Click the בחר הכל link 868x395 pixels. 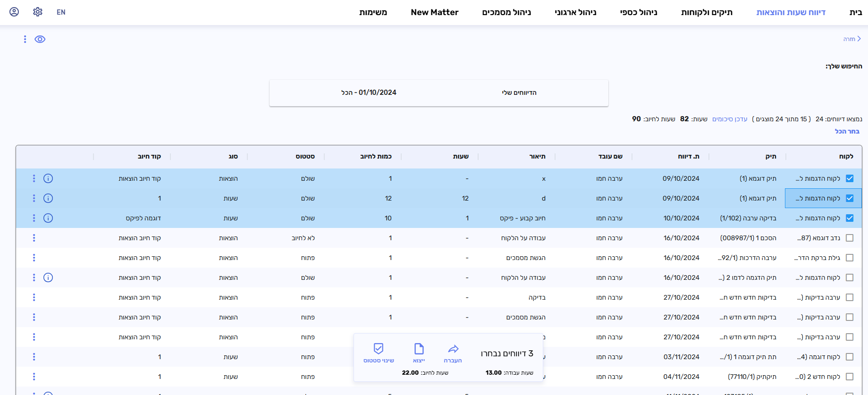pos(847,131)
